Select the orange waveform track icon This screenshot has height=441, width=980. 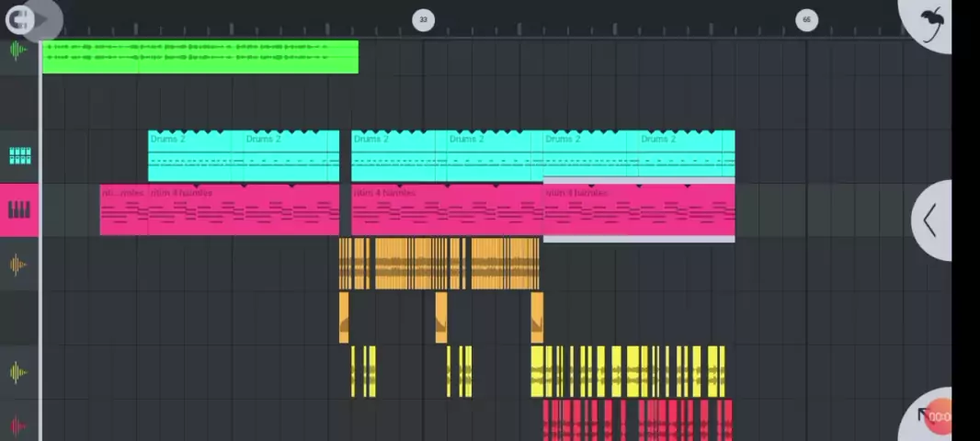[18, 266]
